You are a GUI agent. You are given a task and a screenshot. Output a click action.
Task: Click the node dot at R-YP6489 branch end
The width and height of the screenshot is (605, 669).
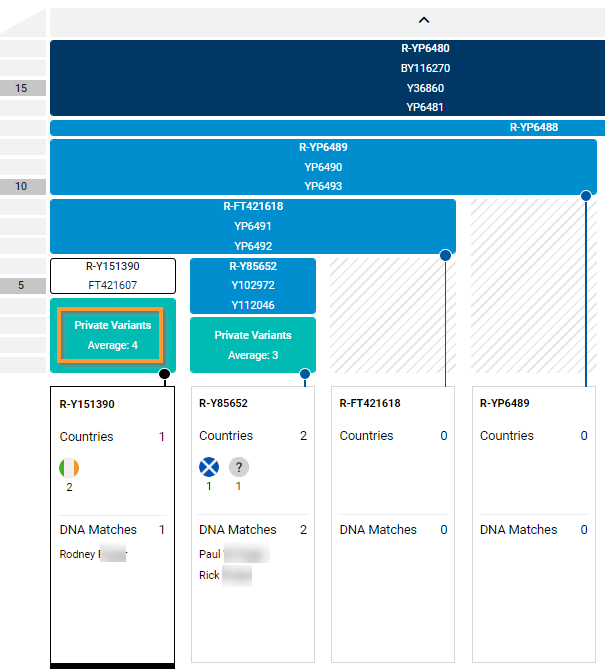click(x=586, y=196)
